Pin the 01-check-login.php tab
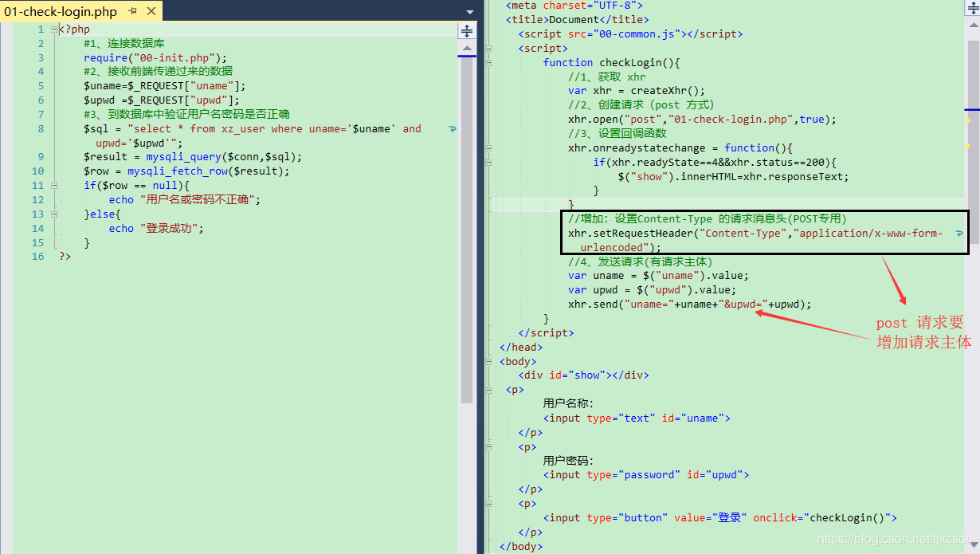 tap(133, 12)
